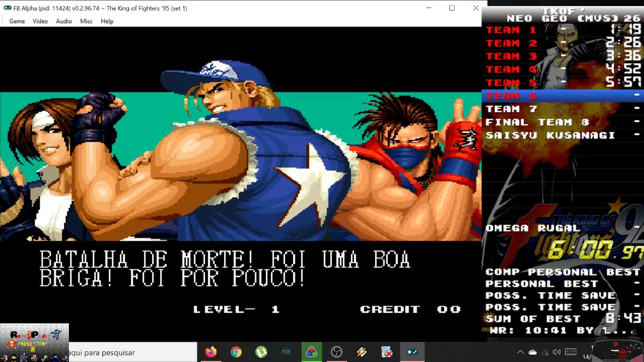Open the Misc menu
This screenshot has width=644, height=362.
86,21
